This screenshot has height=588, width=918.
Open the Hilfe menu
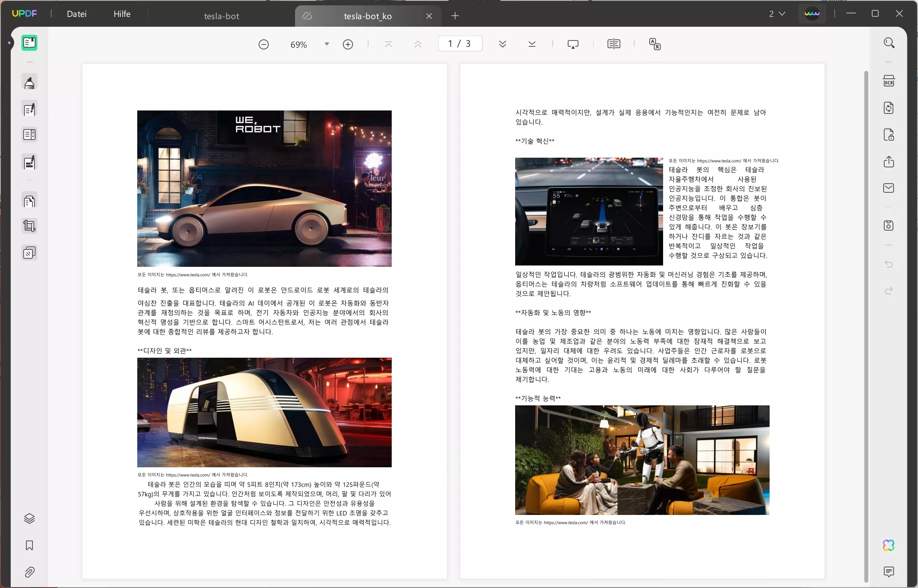point(122,14)
